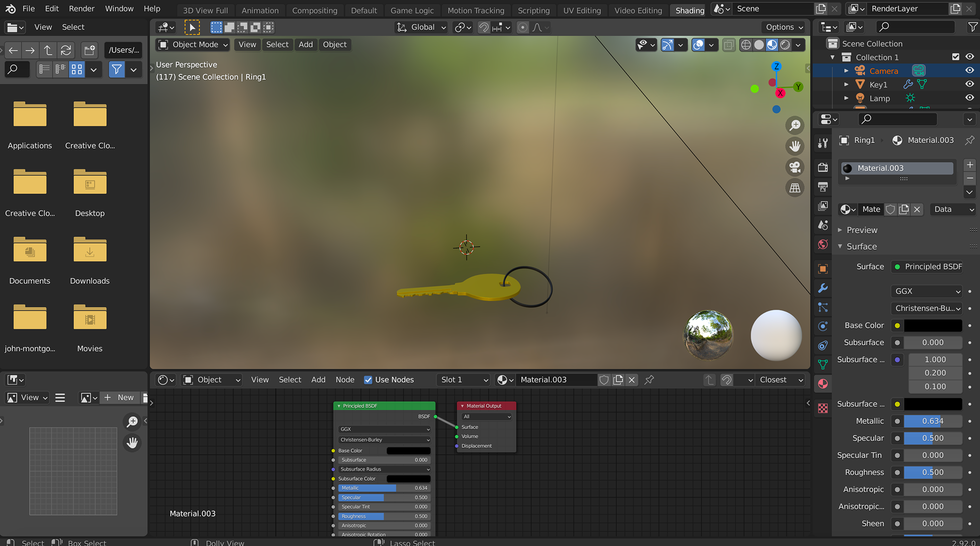
Task: Hide Key1 with its eye icon
Action: 970,84
